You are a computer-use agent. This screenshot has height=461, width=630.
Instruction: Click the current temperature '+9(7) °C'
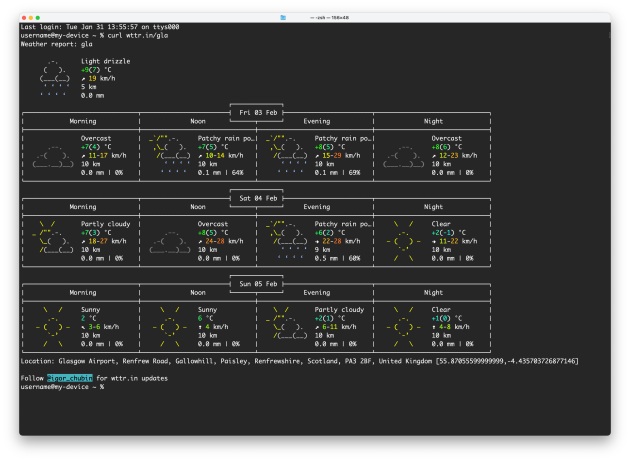96,70
